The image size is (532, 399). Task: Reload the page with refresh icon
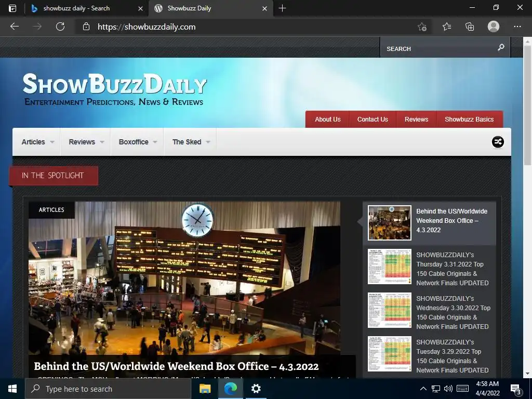60,26
